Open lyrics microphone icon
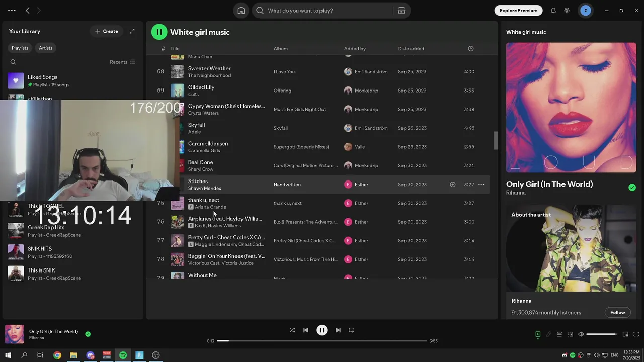Screen dimensions: 644x362 [x=549, y=334]
